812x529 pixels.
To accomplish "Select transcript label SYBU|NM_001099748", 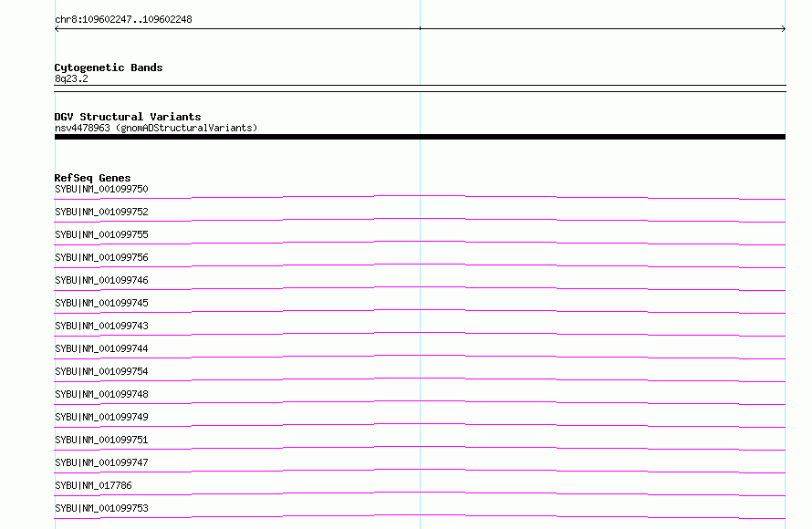I will tap(101, 394).
